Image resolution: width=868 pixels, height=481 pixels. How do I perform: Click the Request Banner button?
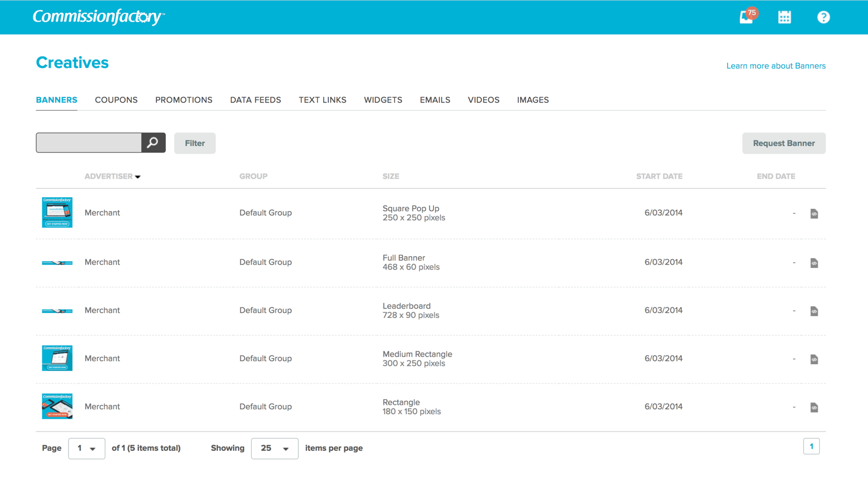pyautogui.click(x=783, y=143)
